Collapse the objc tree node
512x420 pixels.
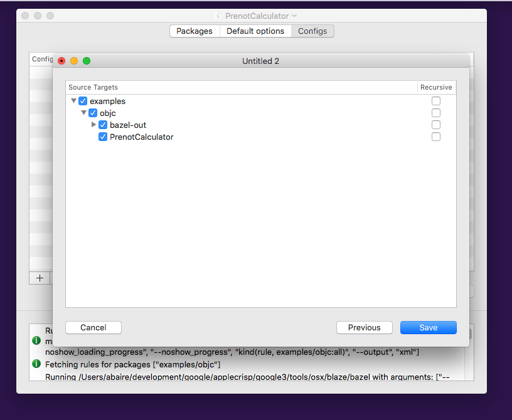coord(84,113)
